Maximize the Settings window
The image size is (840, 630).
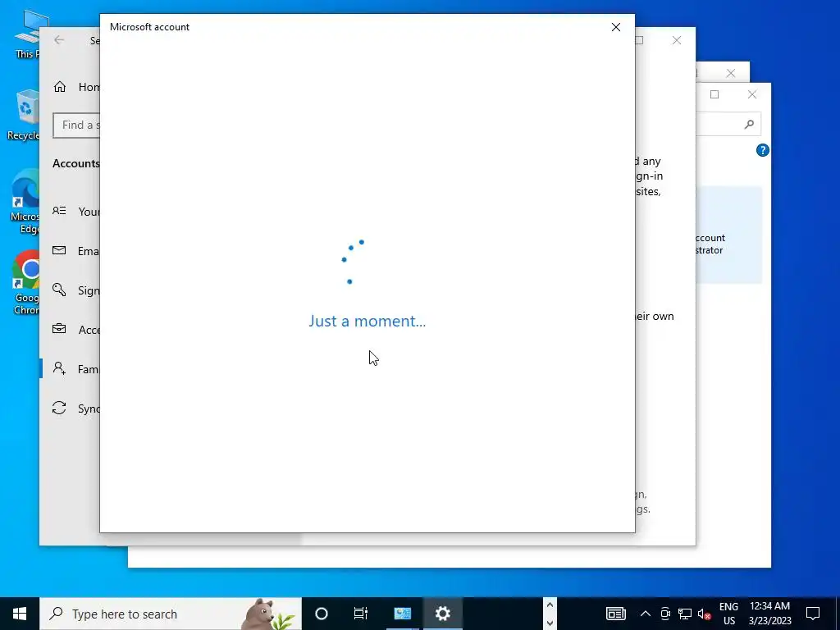tap(639, 41)
